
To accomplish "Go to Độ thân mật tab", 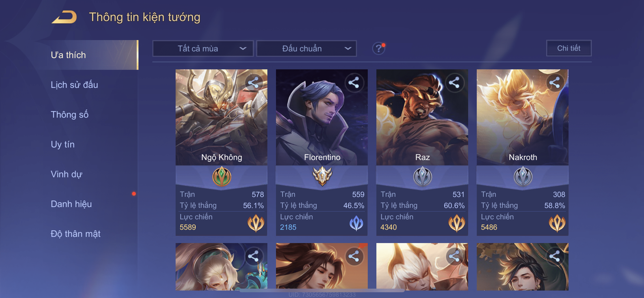I will pos(75,234).
